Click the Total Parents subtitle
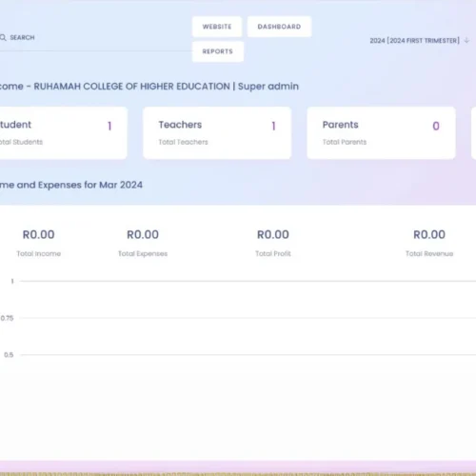Image resolution: width=476 pixels, height=476 pixels. (345, 142)
